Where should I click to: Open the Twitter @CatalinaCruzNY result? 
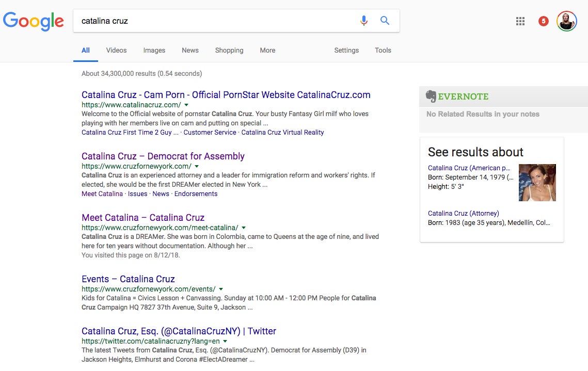(179, 331)
